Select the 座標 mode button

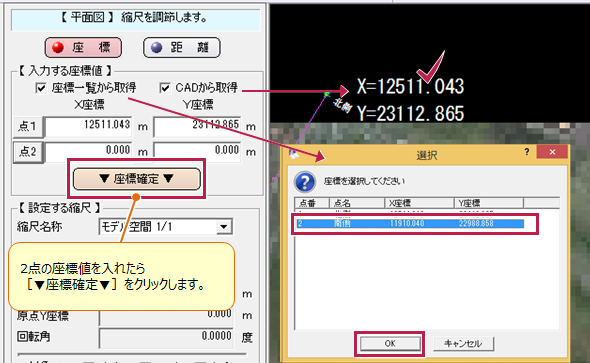pyautogui.click(x=83, y=47)
